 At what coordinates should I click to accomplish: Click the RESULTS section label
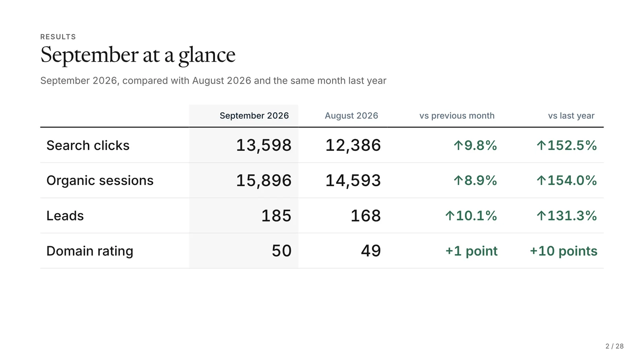pos(58,37)
